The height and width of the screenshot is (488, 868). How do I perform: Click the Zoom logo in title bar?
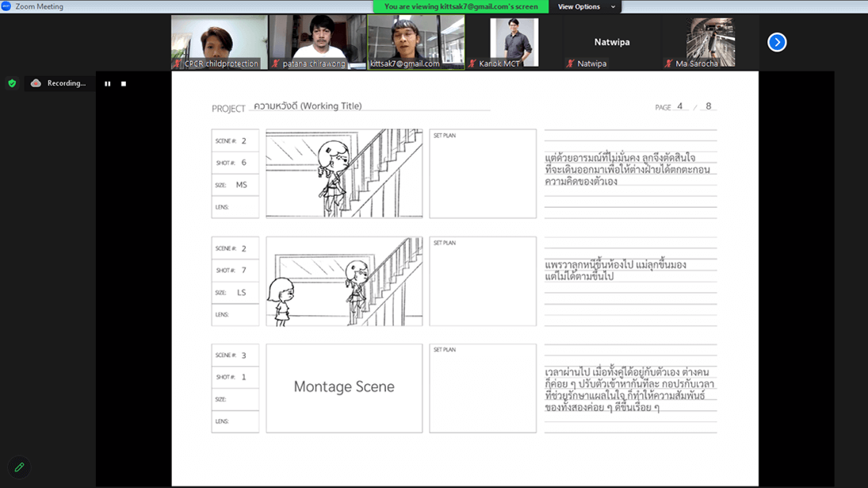6,6
